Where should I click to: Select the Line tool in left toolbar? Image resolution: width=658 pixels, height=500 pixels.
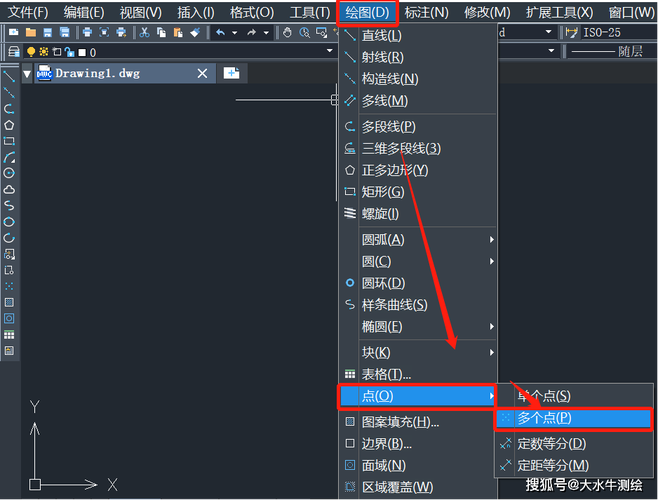9,76
